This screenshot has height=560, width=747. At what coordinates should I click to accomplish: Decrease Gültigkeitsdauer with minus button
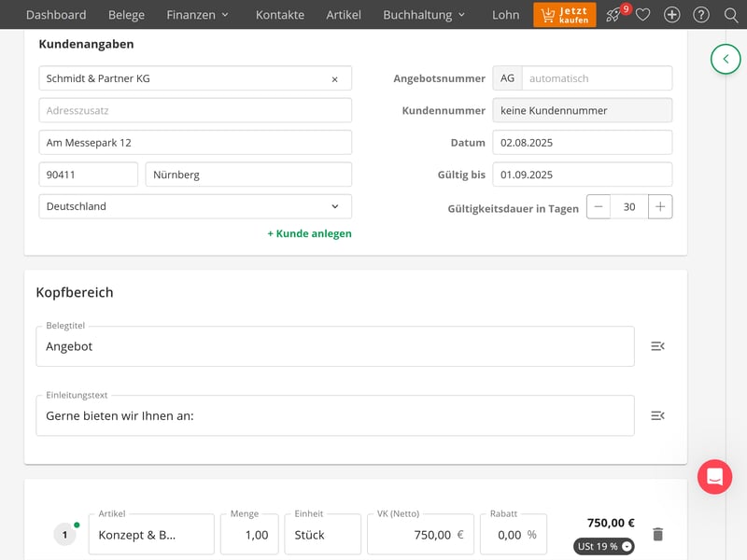click(599, 207)
